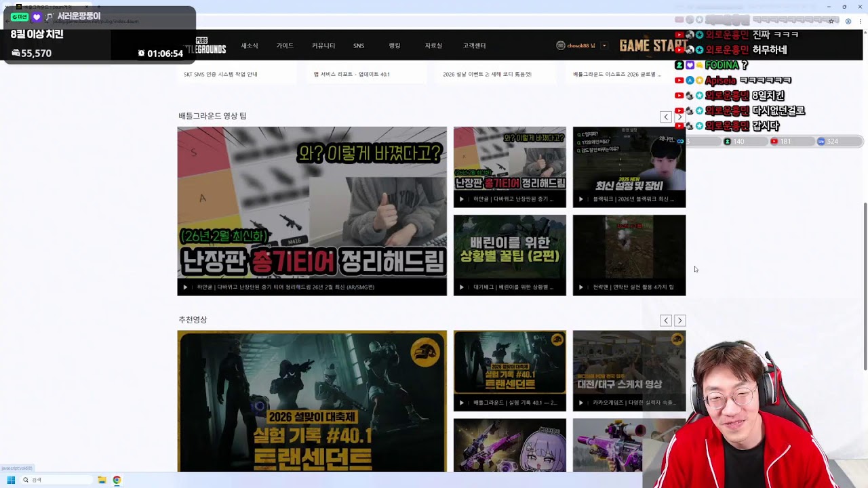The height and width of the screenshot is (488, 868).
Task: Click the GAME START button
Action: click(652, 45)
